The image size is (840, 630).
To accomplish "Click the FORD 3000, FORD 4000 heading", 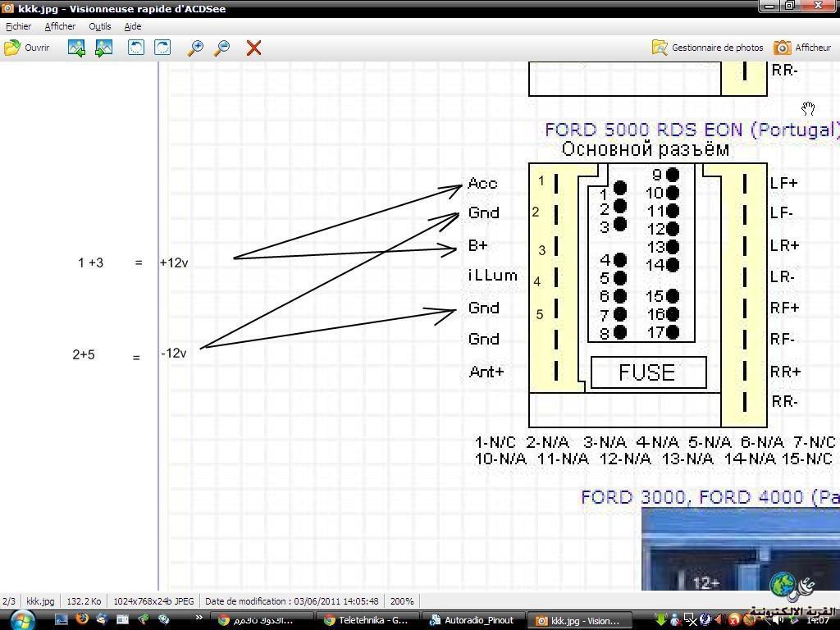I will (x=710, y=497).
